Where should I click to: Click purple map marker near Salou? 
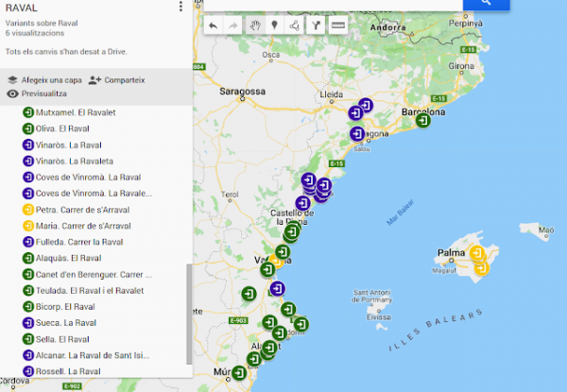click(x=357, y=134)
